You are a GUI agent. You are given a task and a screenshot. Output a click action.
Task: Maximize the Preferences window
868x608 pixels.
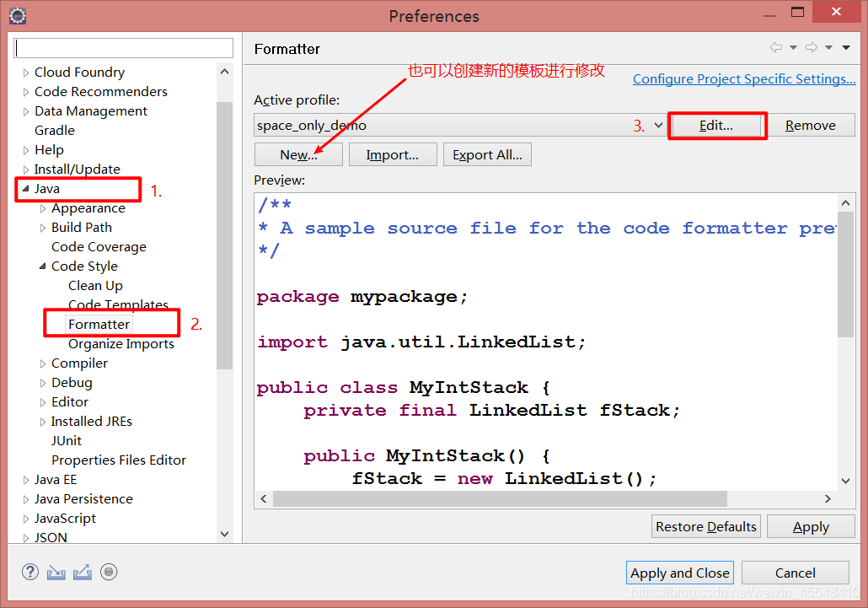[x=798, y=12]
